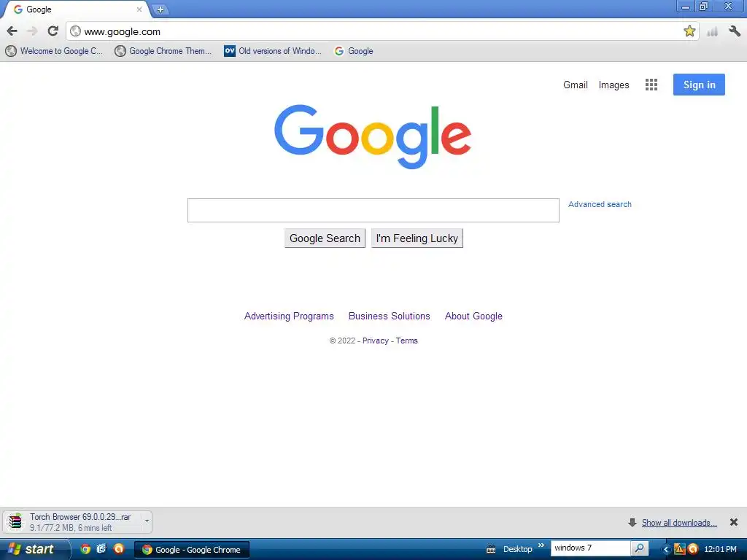
Task: Open the Google bookmark in bookmarks bar
Action: click(354, 51)
